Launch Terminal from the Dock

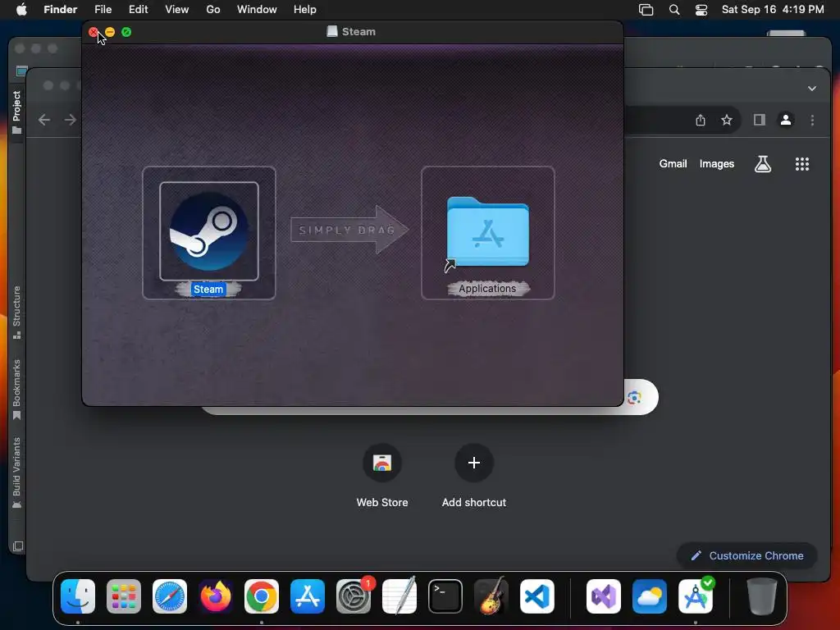[445, 596]
